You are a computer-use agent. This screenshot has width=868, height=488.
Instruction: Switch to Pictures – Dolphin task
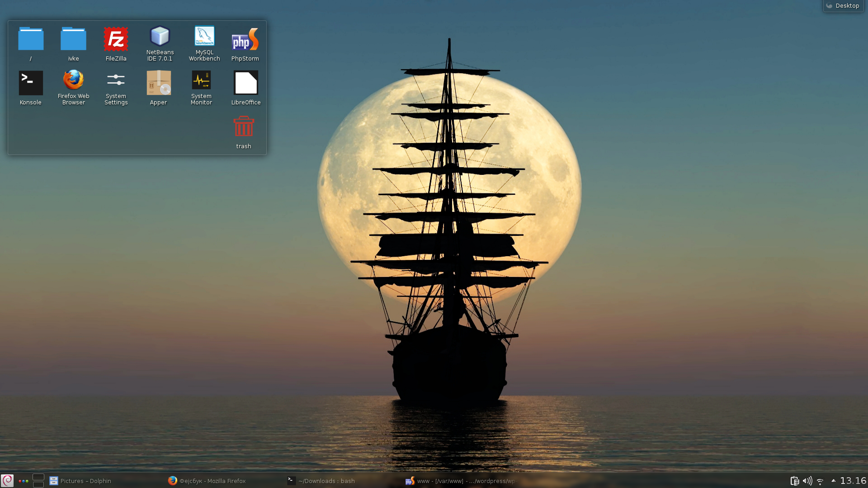(x=81, y=481)
